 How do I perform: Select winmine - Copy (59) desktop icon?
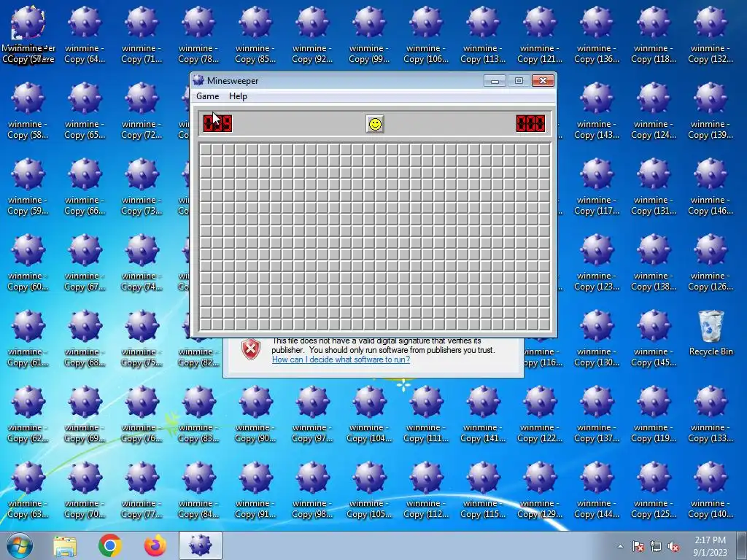pyautogui.click(x=28, y=186)
